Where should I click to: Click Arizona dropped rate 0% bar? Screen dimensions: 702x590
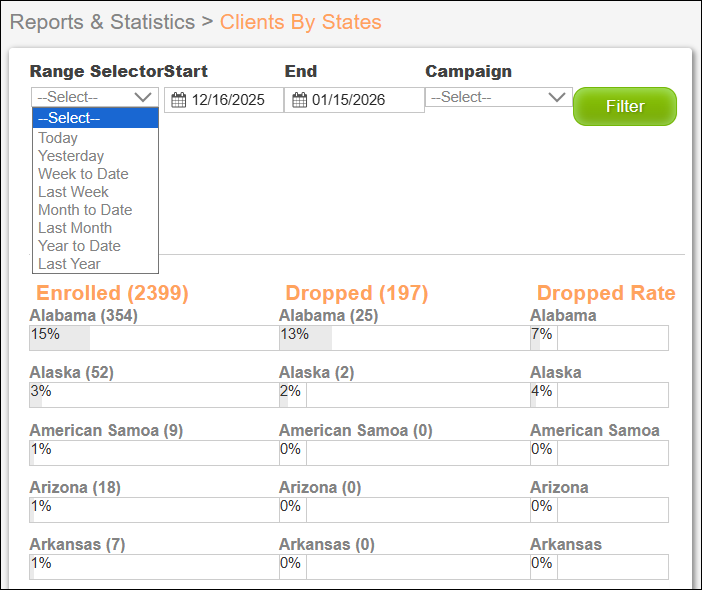point(599,510)
